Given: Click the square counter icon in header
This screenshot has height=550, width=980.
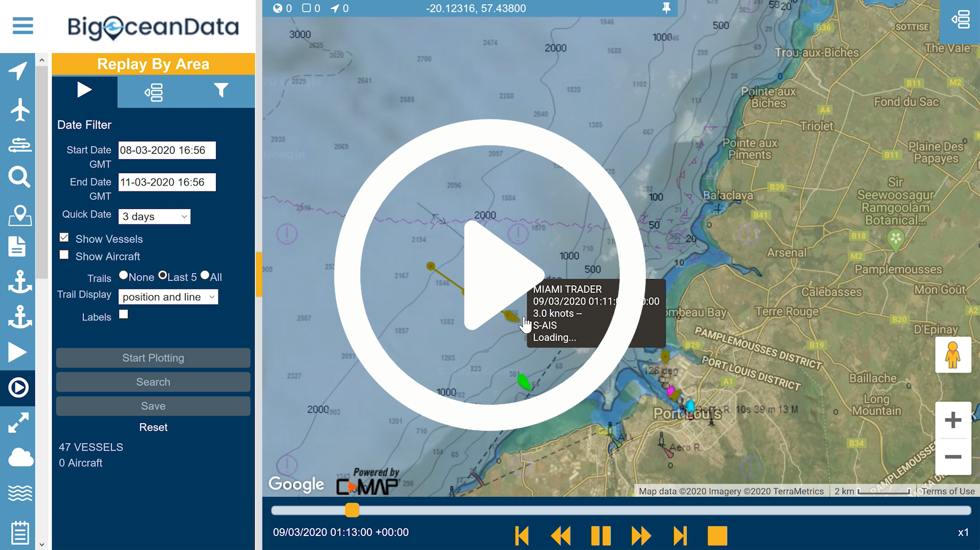Looking at the screenshot, I should pyautogui.click(x=306, y=8).
